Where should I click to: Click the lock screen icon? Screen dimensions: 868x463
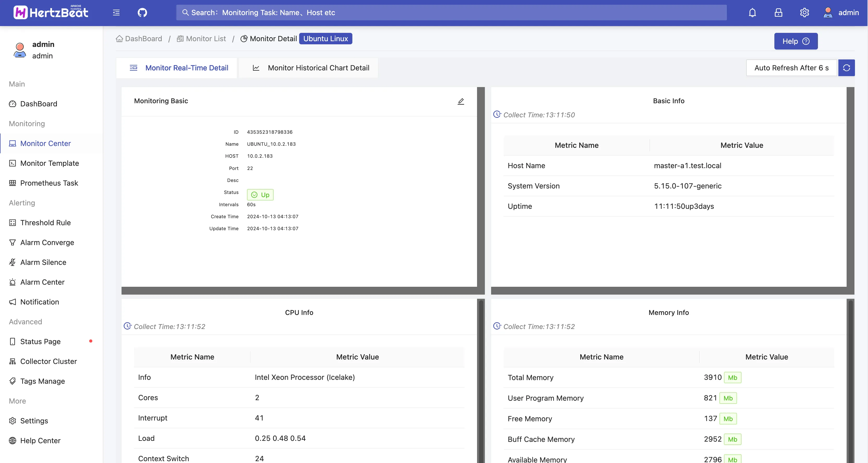(778, 13)
